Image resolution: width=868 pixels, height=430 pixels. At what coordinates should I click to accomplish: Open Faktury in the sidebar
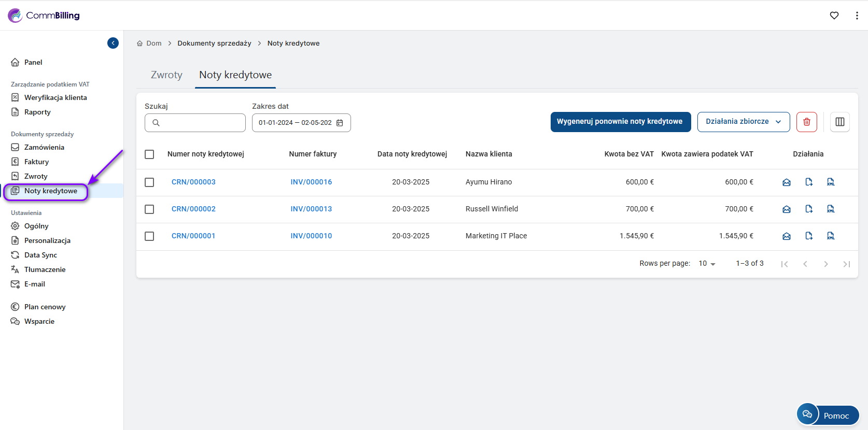36,162
